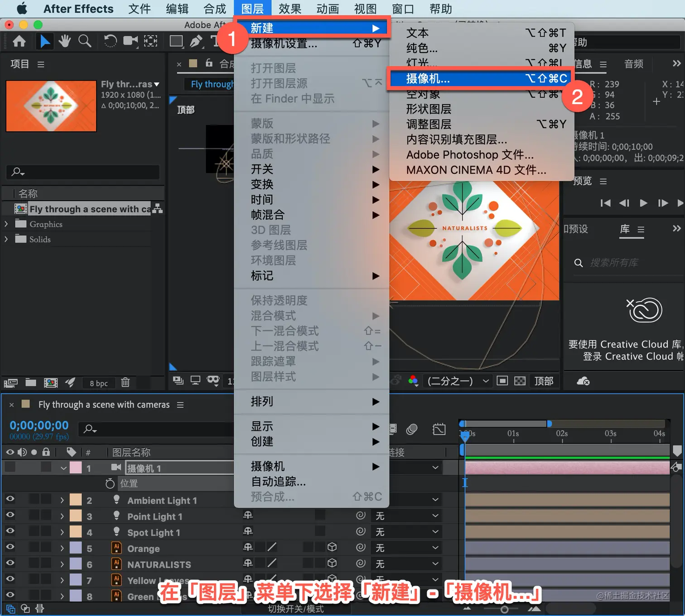Collapse the 摄像机 1 layer properties
Screen dimensions: 685x616
coord(63,468)
